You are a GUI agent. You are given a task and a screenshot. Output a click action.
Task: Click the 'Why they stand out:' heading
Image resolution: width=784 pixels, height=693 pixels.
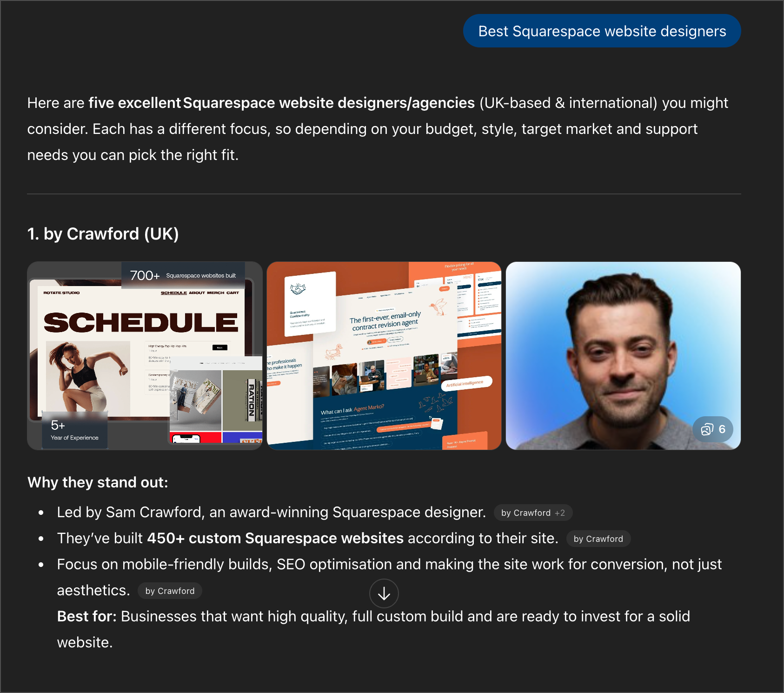[98, 482]
